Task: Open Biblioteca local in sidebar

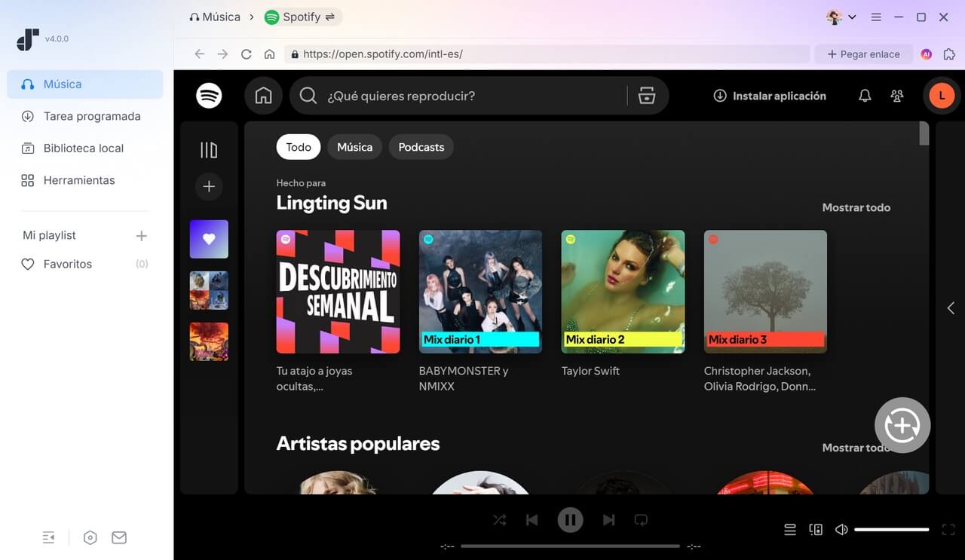Action: click(83, 148)
